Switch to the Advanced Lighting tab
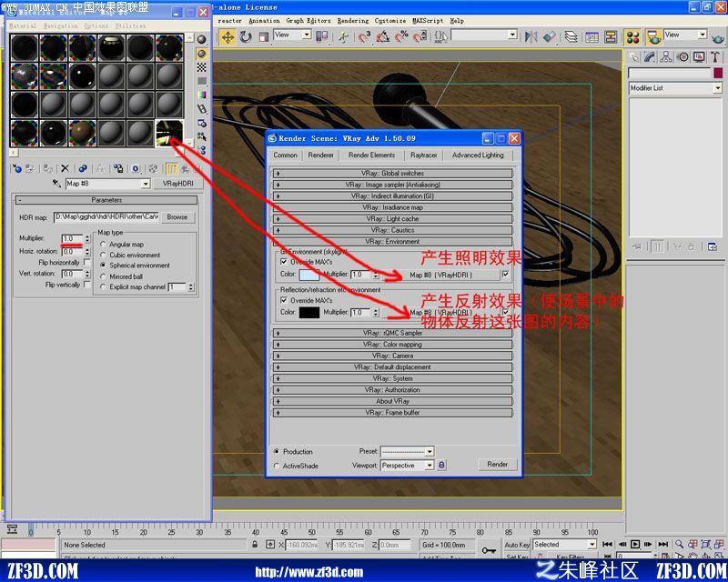 point(478,155)
